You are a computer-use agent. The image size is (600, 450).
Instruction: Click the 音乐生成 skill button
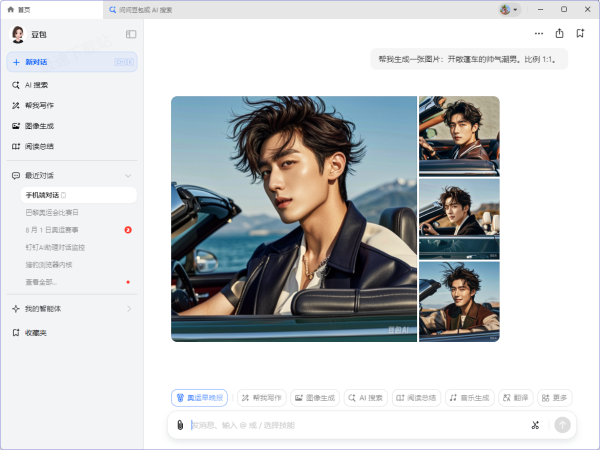click(x=469, y=398)
